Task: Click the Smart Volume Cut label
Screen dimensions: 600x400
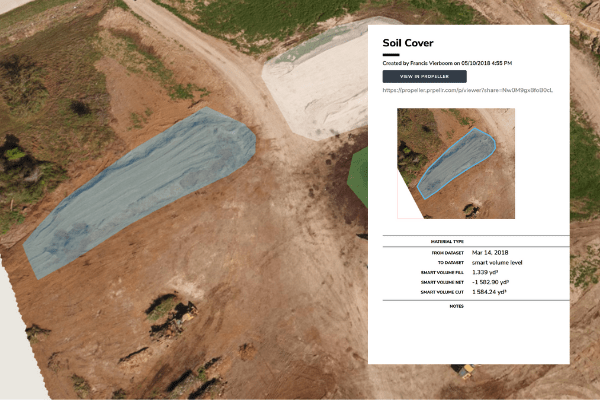Action: pyautogui.click(x=442, y=292)
